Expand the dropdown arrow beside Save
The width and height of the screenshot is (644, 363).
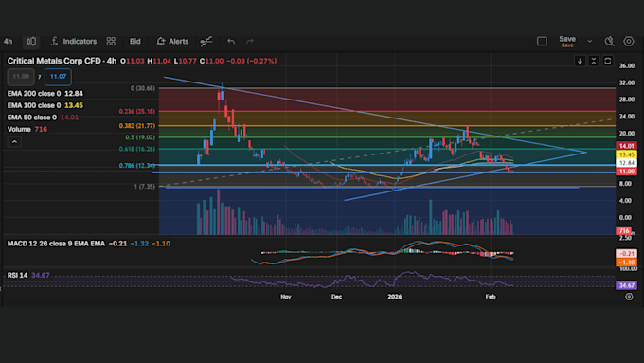[x=590, y=41]
